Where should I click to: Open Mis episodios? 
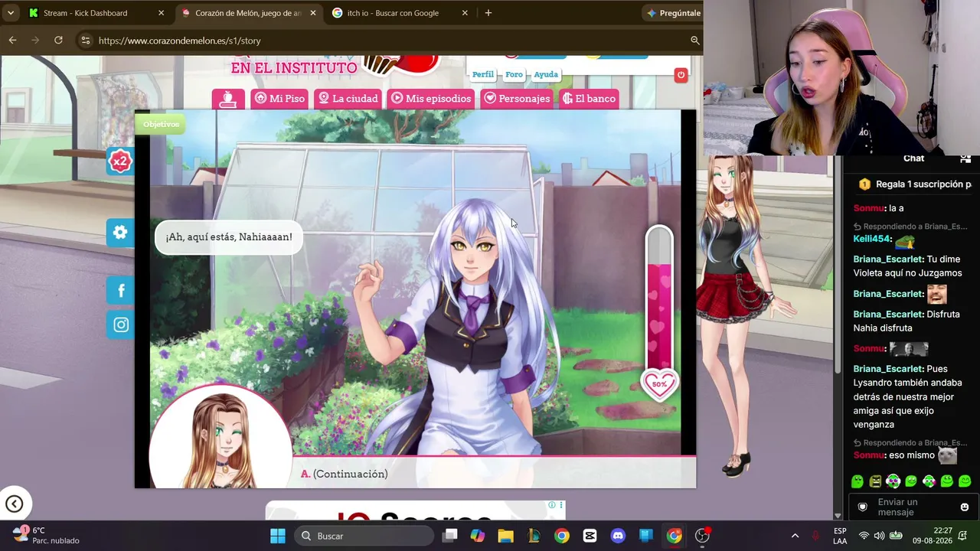pos(431,99)
